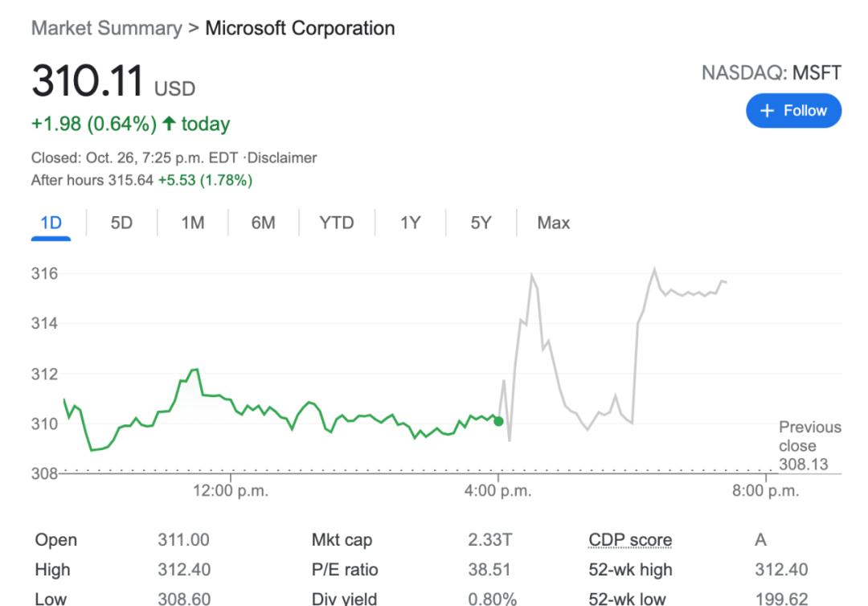868x606 pixels.
Task: Click the green closing-price dot on chart
Action: [498, 421]
